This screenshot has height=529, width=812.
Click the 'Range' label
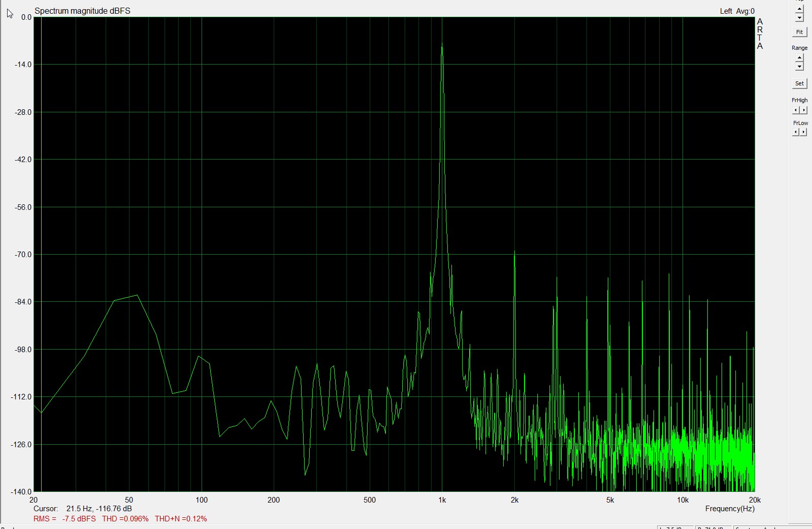[x=799, y=48]
